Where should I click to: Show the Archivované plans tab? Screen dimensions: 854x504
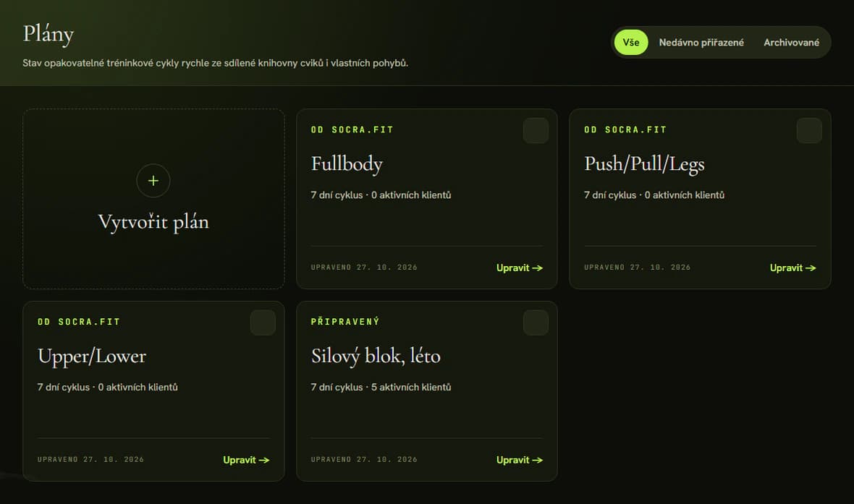(791, 43)
